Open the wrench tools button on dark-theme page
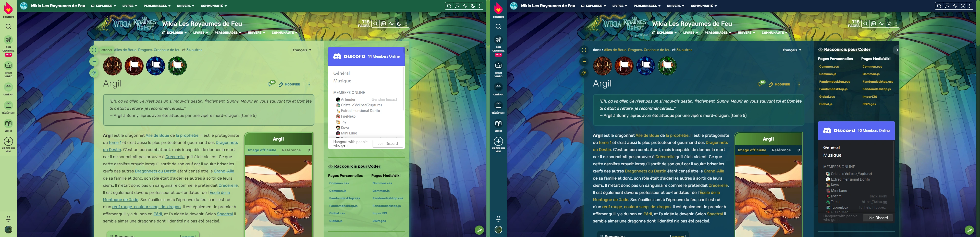 969,230
